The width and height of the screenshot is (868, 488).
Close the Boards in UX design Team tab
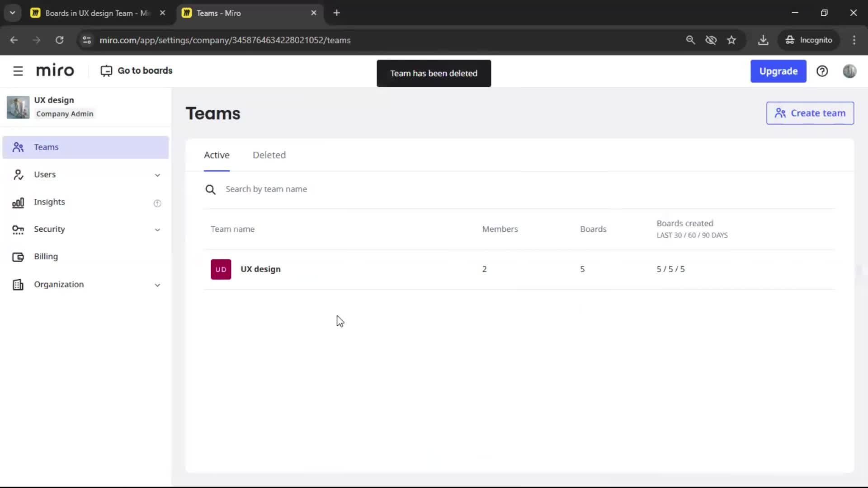[162, 13]
